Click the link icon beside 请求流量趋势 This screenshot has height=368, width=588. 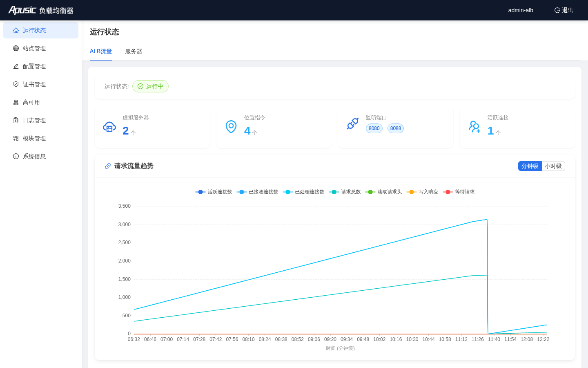(x=108, y=166)
